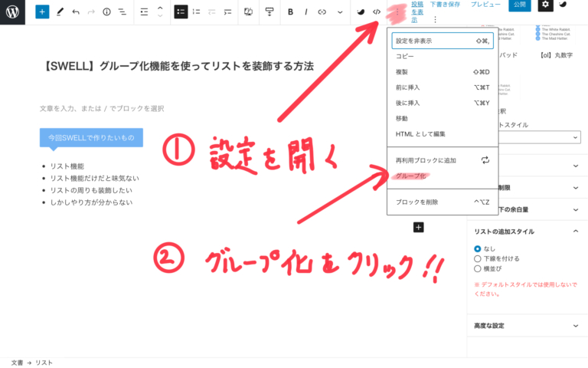The height and width of the screenshot is (368, 588).
Task: Open the document info details icon
Action: pos(107,12)
